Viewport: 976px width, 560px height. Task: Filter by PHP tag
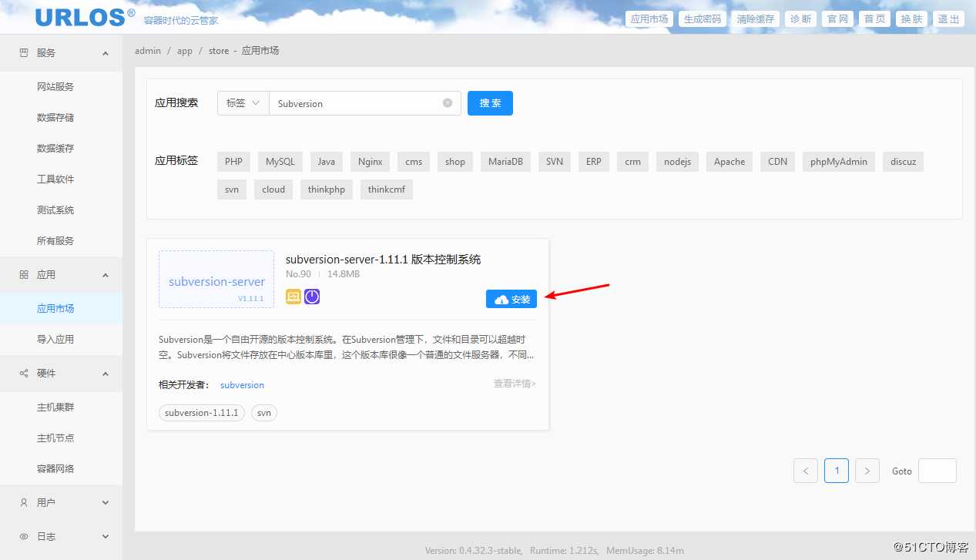(x=233, y=162)
